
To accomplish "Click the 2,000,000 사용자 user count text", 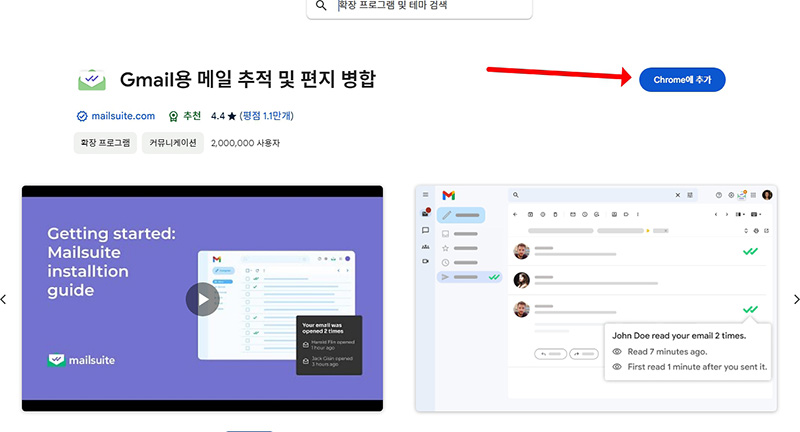I will coord(245,143).
